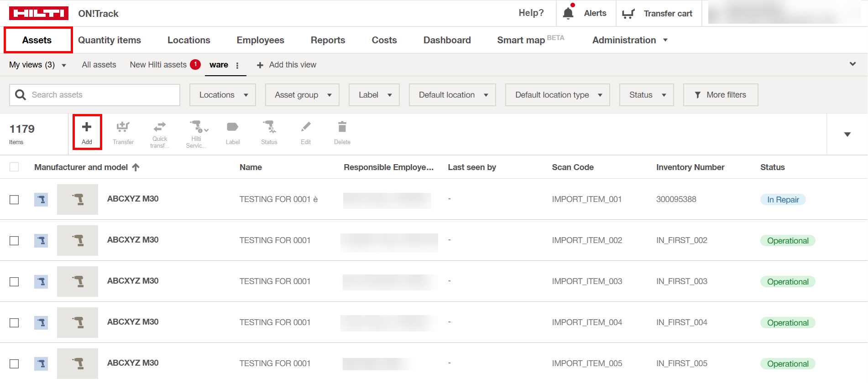Click the blue asset type icon for IMPORT_ITEM_005
This screenshot has height=383, width=868.
click(x=41, y=363)
